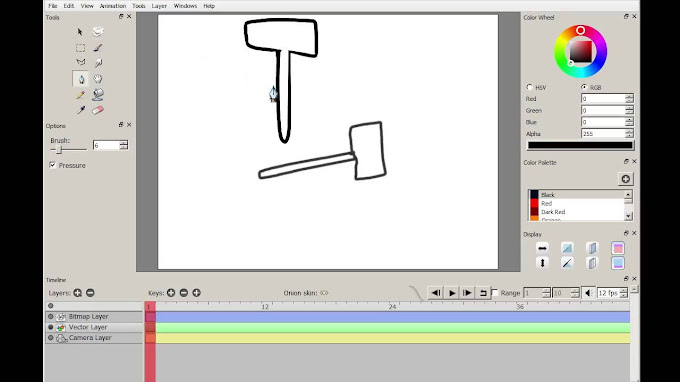Viewport: 680px width, 382px height.
Task: Click the Brush size spinner arrows
Action: (x=124, y=145)
